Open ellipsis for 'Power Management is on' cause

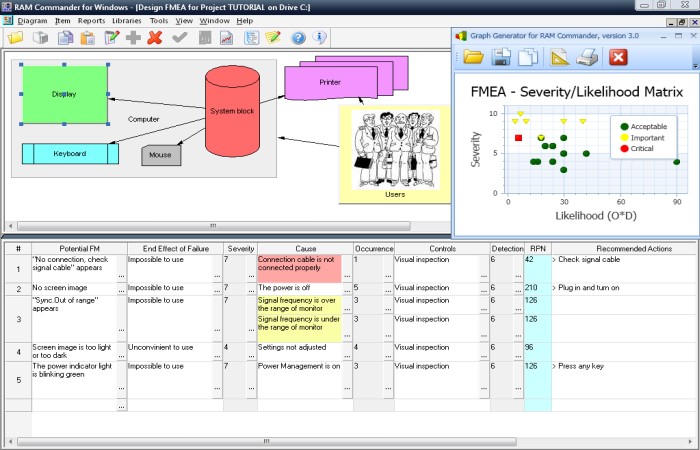(347, 388)
